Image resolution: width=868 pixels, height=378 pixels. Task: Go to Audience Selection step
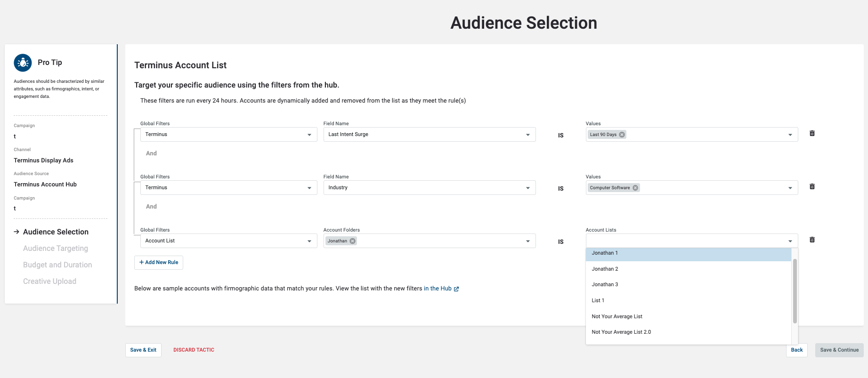pos(56,232)
